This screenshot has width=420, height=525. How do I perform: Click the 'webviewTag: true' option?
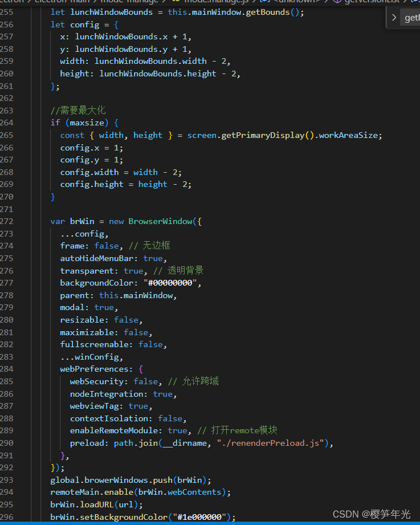click(109, 406)
